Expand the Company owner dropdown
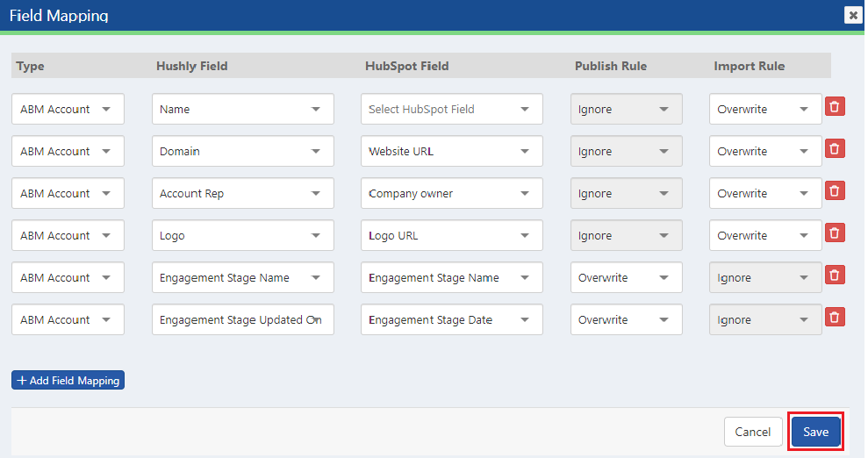Viewport: 868px width, 458px height. coord(452,193)
